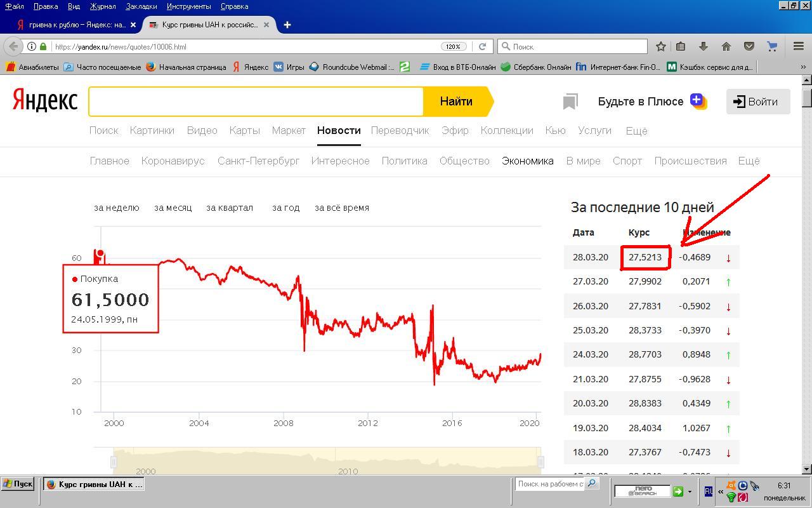Screen dimensions: 812x508
Task: Open Экономика news category
Action: [527, 161]
